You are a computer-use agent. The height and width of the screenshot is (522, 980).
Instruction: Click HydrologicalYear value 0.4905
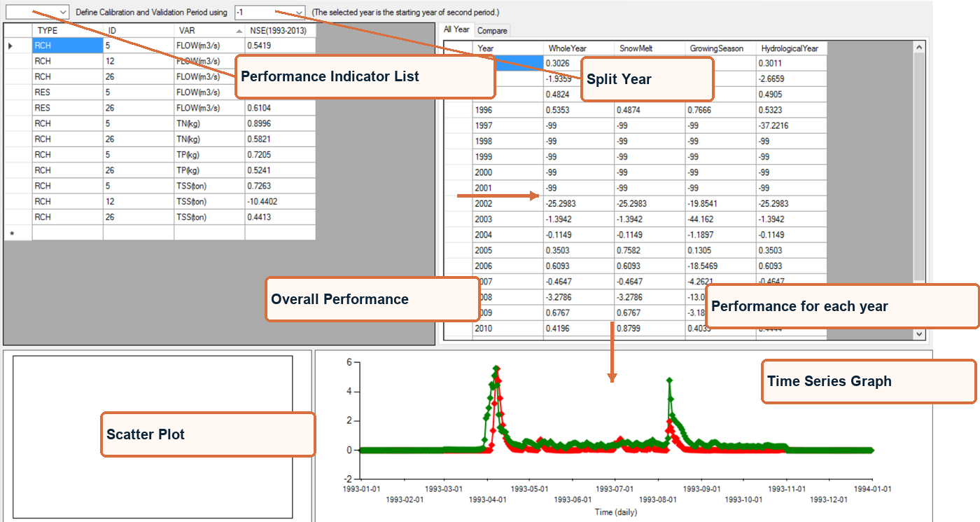(x=791, y=95)
